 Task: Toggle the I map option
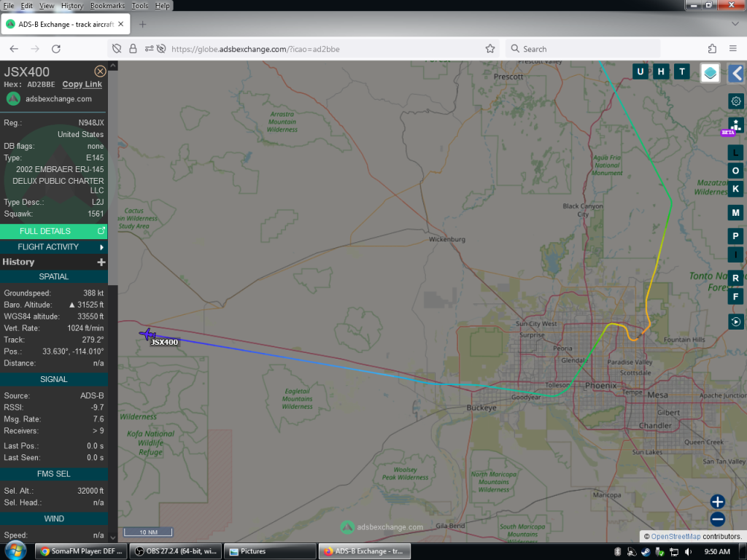tap(735, 254)
